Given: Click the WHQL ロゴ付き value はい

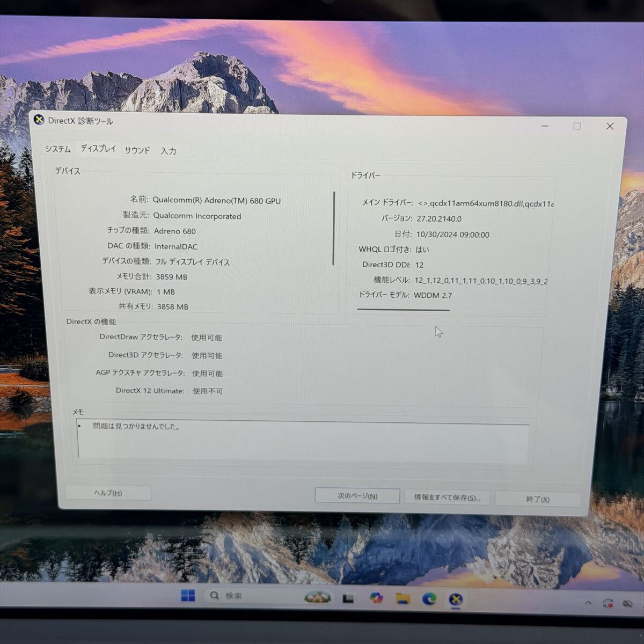Looking at the screenshot, I should click(x=422, y=250).
